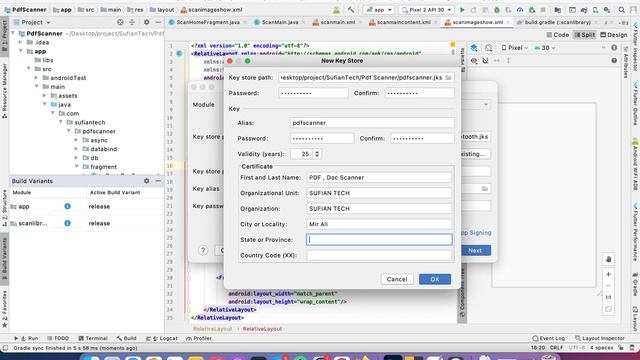The width and height of the screenshot is (640, 360).
Task: Switch to ScanMain.java tab
Action: tap(280, 22)
